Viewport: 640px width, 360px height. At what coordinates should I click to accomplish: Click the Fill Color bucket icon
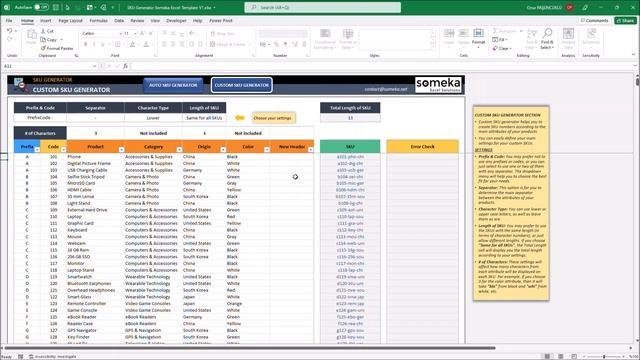pos(132,44)
